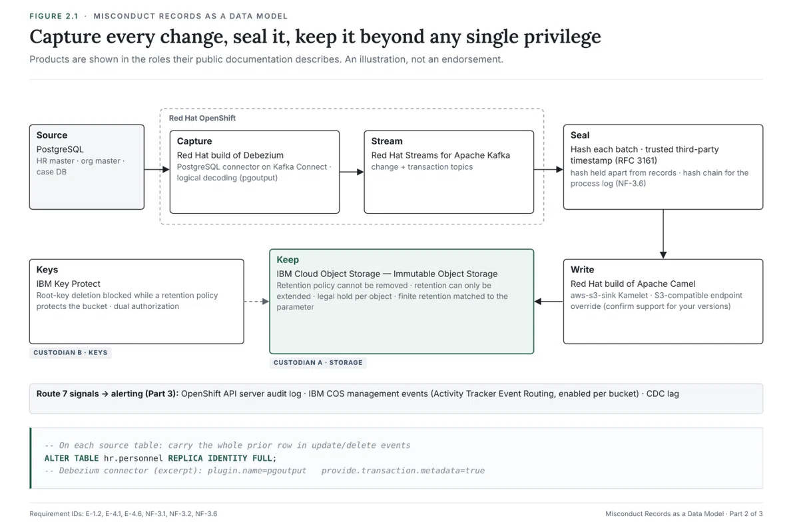This screenshot has width=799, height=532.
Task: Click the dashed arrow from Keys to Keep
Action: coord(256,302)
